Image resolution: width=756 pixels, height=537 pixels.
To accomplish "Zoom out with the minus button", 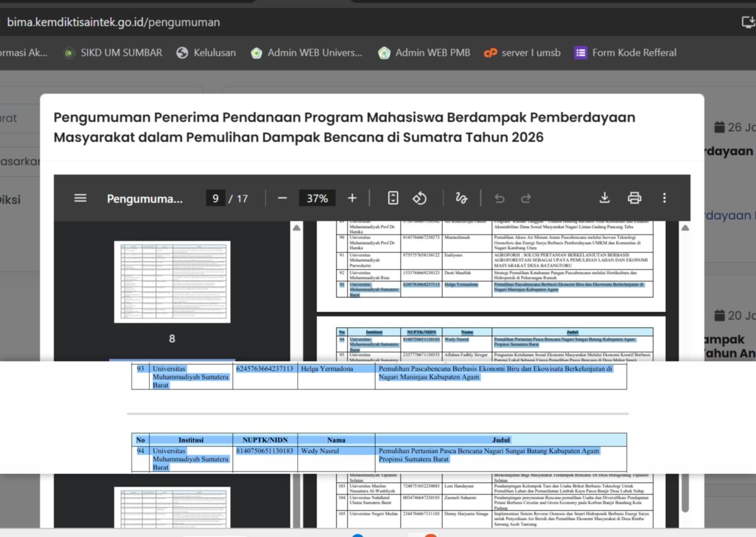I will pos(282,198).
